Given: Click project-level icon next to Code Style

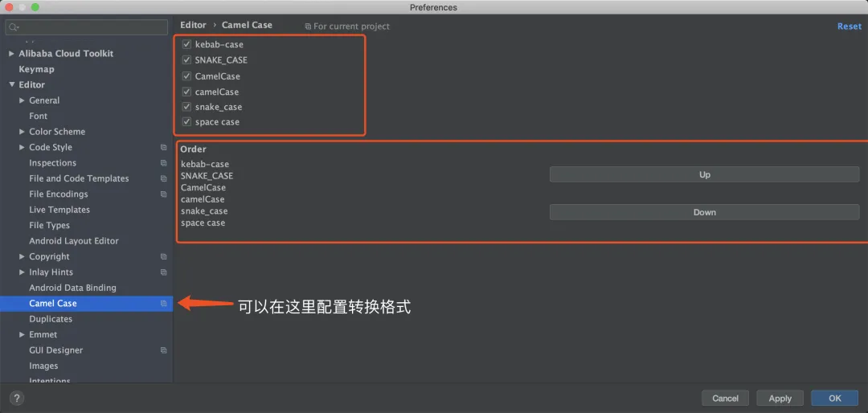Looking at the screenshot, I should pos(163,147).
